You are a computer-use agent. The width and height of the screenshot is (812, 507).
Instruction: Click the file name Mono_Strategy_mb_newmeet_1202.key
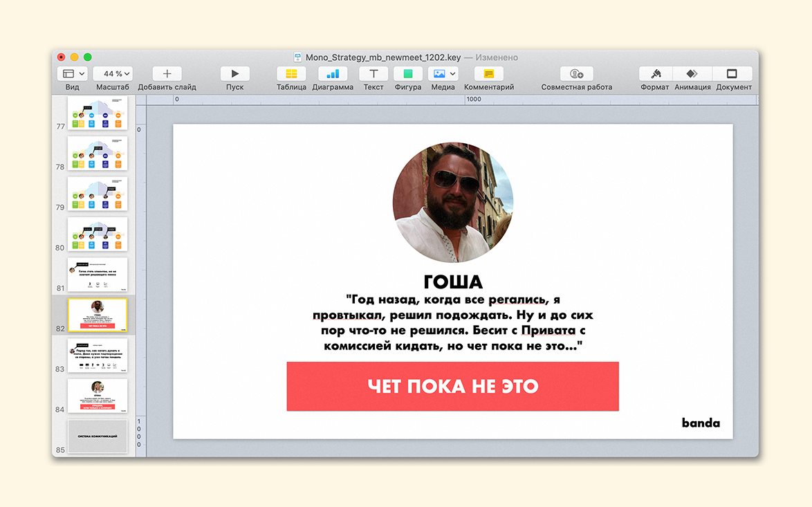(382, 57)
